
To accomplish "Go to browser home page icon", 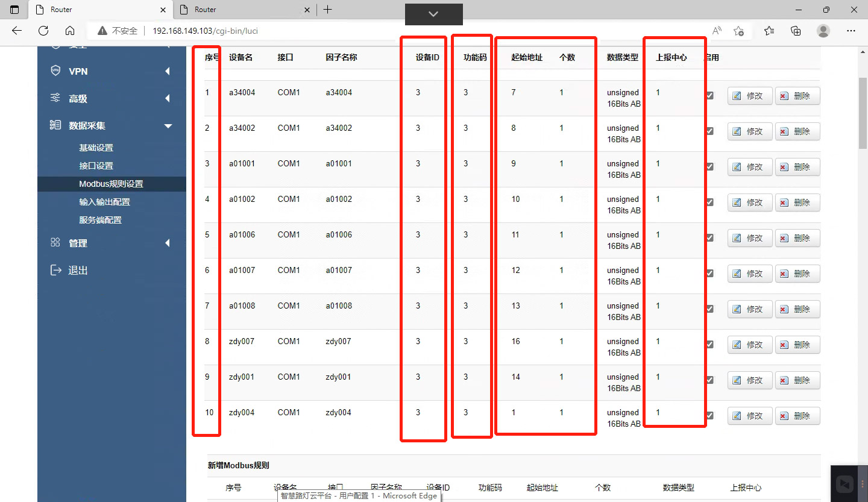I will point(70,31).
